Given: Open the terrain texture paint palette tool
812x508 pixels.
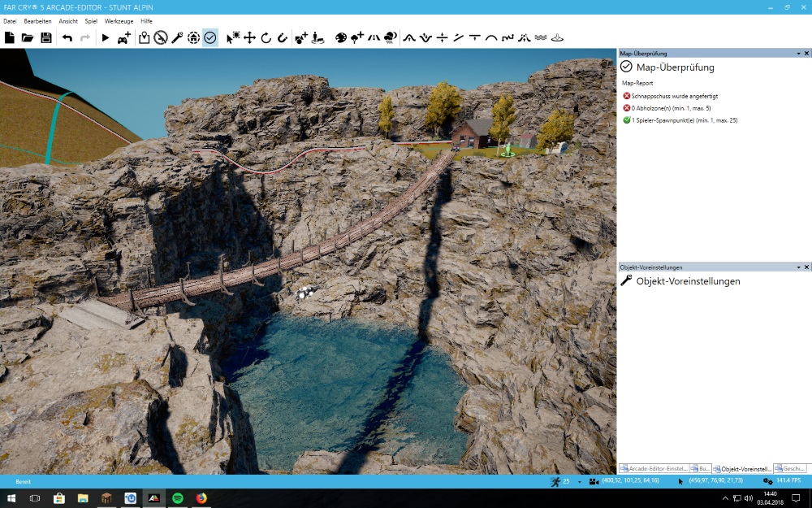Looking at the screenshot, I should [341, 37].
